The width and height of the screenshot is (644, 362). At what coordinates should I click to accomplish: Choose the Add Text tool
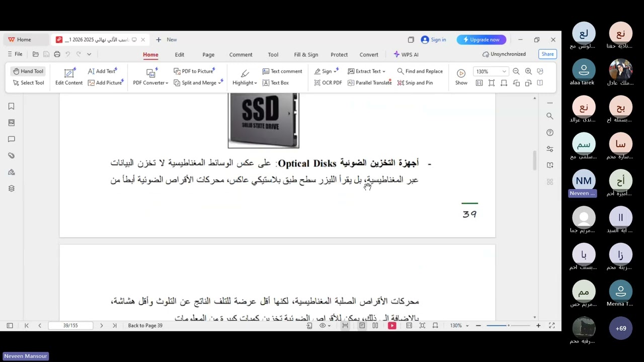102,71
